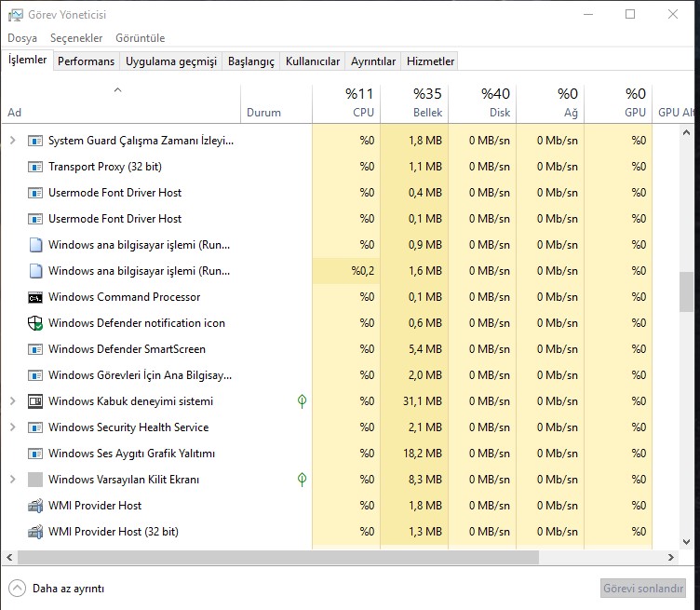Select the Transport Proxy (32 bit) row name
The height and width of the screenshot is (610, 700).
pos(105,167)
